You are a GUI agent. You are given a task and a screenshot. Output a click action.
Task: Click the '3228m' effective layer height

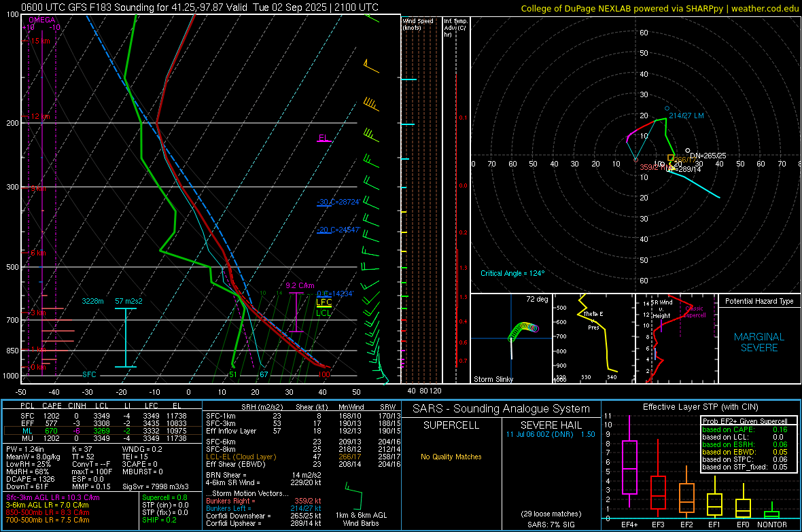point(92,301)
